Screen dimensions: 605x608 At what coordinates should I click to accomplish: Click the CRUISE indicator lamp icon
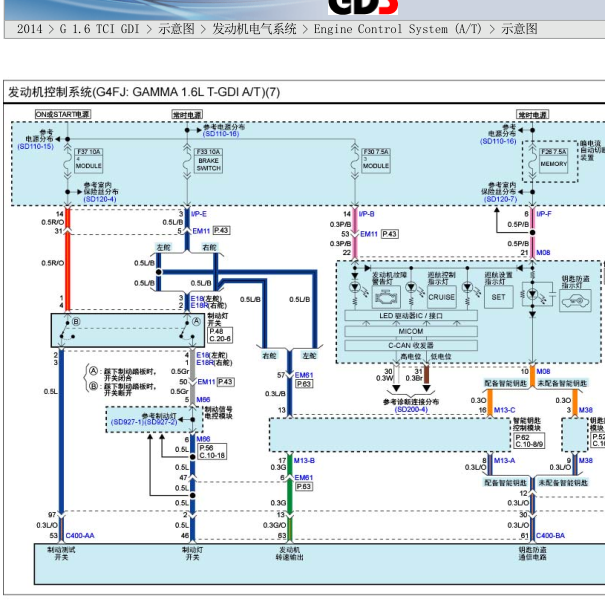(441, 297)
